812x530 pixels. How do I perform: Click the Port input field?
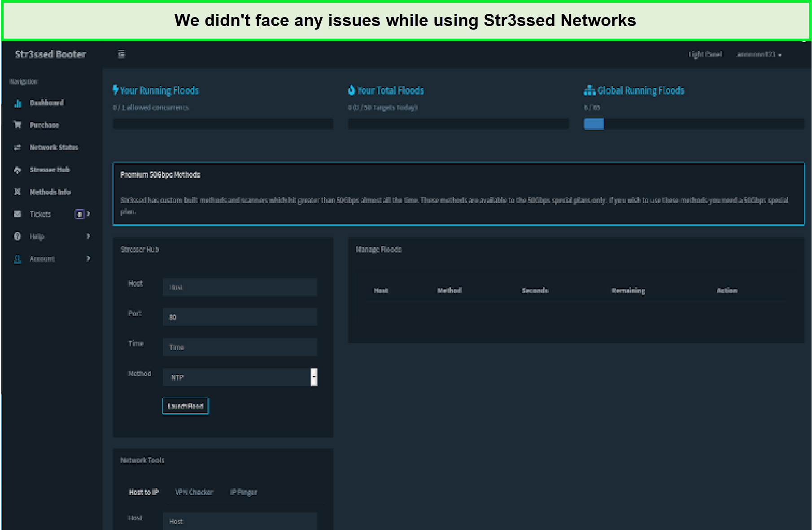pyautogui.click(x=240, y=317)
